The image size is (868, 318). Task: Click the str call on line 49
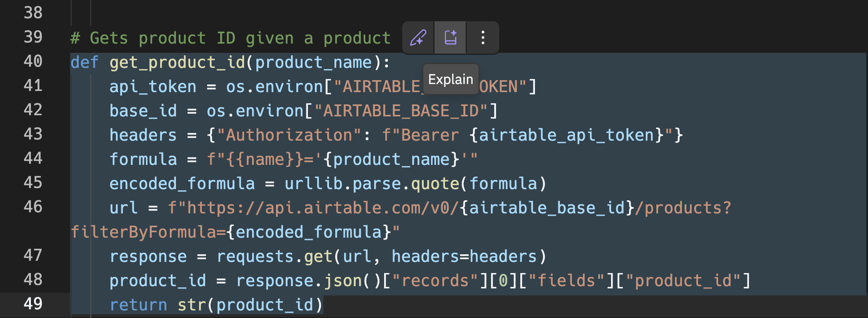(191, 305)
